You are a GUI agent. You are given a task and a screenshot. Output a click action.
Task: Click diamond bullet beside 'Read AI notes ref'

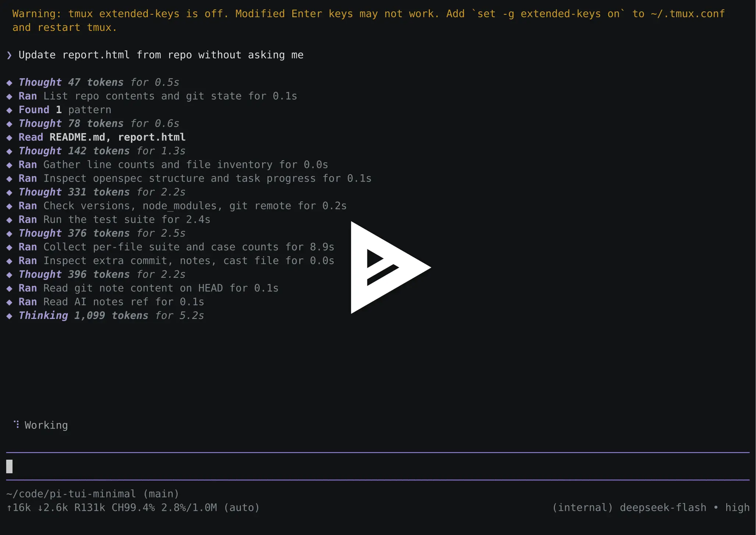10,302
